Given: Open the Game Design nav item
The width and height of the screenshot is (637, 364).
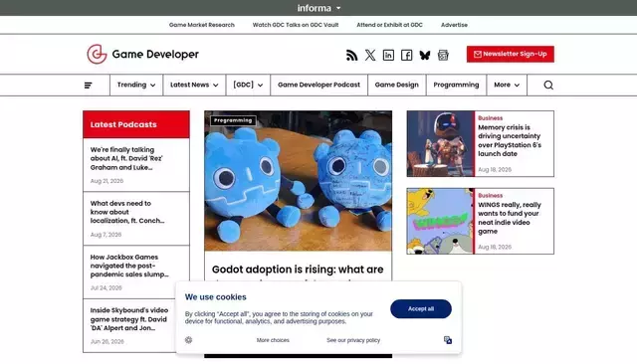Looking at the screenshot, I should coord(396,85).
